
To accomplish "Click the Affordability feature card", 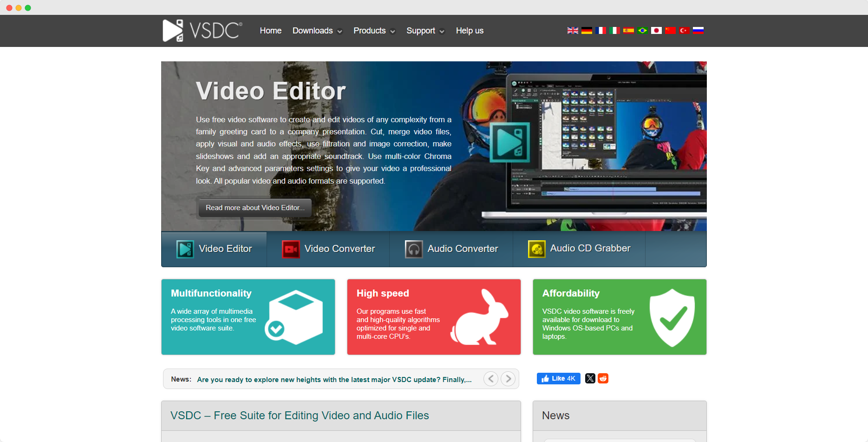I will [620, 317].
